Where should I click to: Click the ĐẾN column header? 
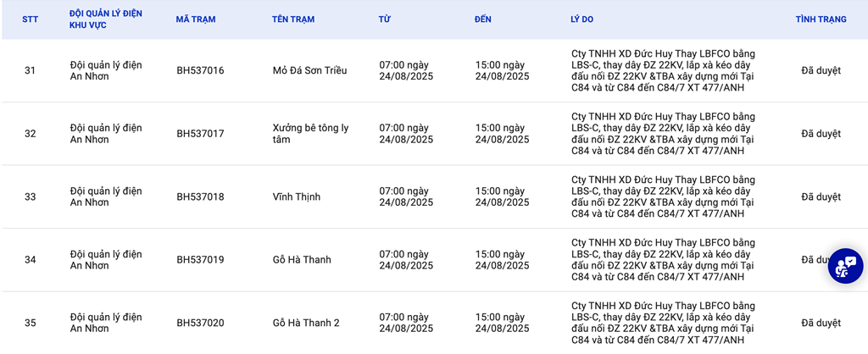pos(483,19)
